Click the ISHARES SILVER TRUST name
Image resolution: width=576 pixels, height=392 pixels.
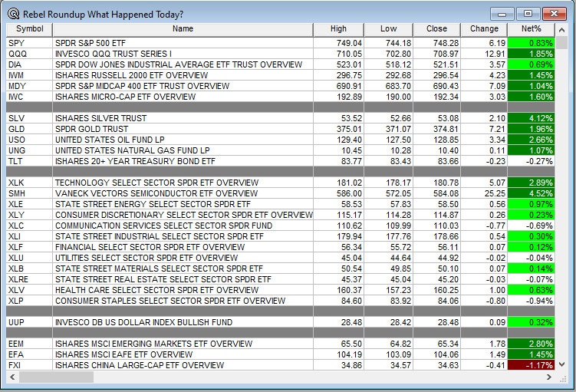[101, 118]
